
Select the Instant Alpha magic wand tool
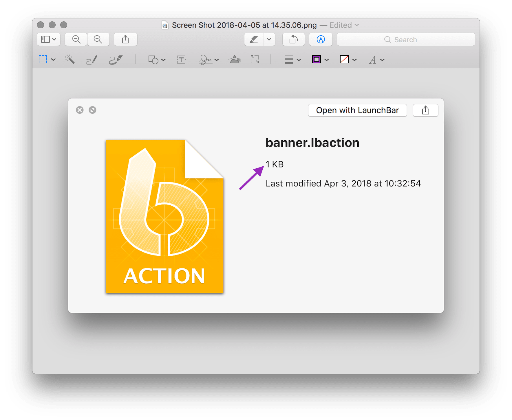click(x=70, y=60)
